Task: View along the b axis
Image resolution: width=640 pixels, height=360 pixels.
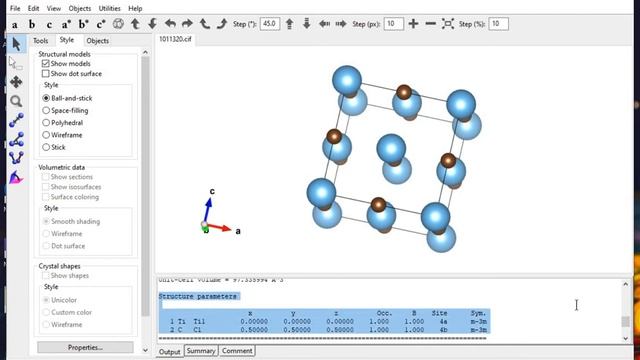Action: tap(32, 24)
